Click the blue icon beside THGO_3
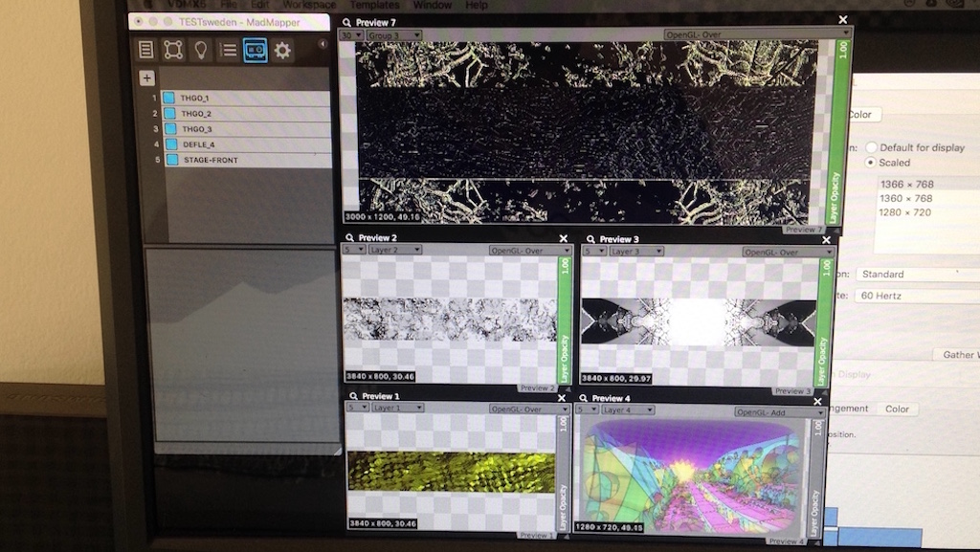This screenshot has height=552, width=980. [x=170, y=128]
